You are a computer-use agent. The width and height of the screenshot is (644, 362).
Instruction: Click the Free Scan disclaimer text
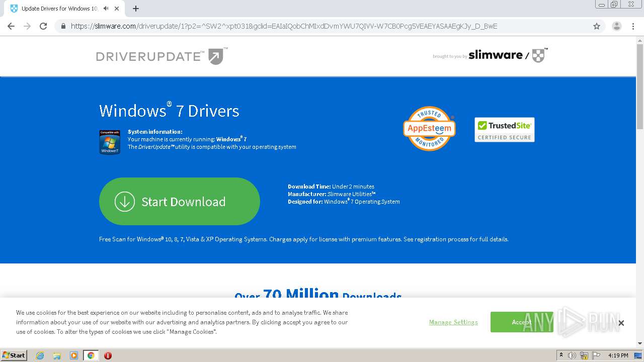304,239
